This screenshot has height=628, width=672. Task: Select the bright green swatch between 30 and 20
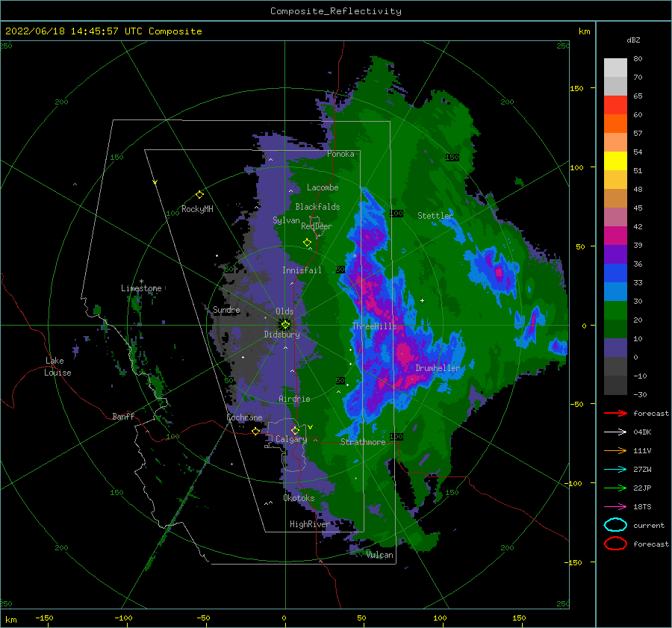point(615,311)
